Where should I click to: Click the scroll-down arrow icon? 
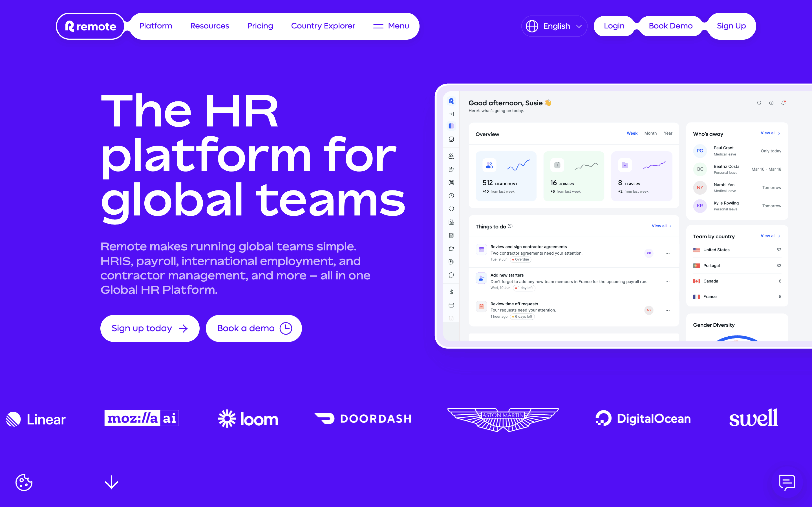coord(111,482)
